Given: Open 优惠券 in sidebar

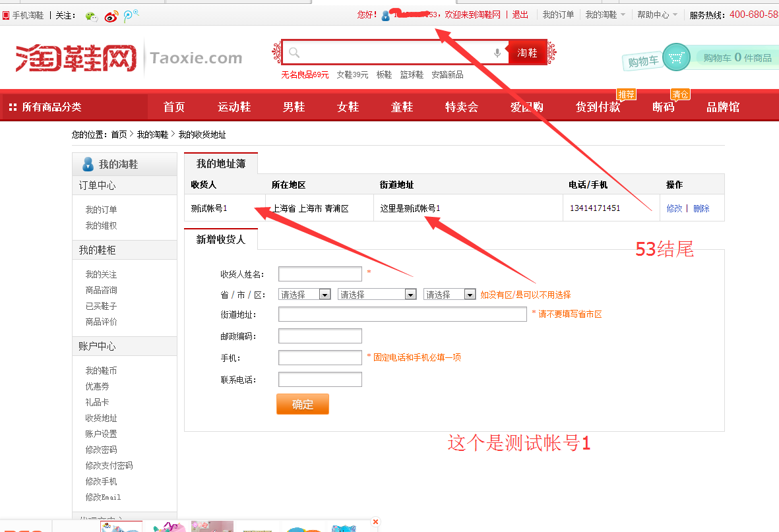Looking at the screenshot, I should click(97, 386).
